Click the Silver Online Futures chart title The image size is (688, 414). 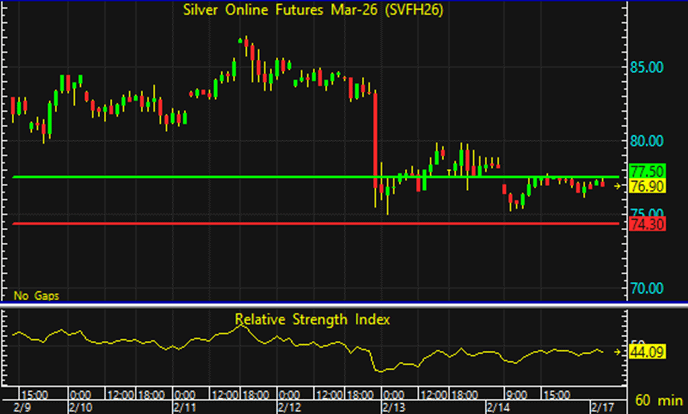tap(313, 10)
